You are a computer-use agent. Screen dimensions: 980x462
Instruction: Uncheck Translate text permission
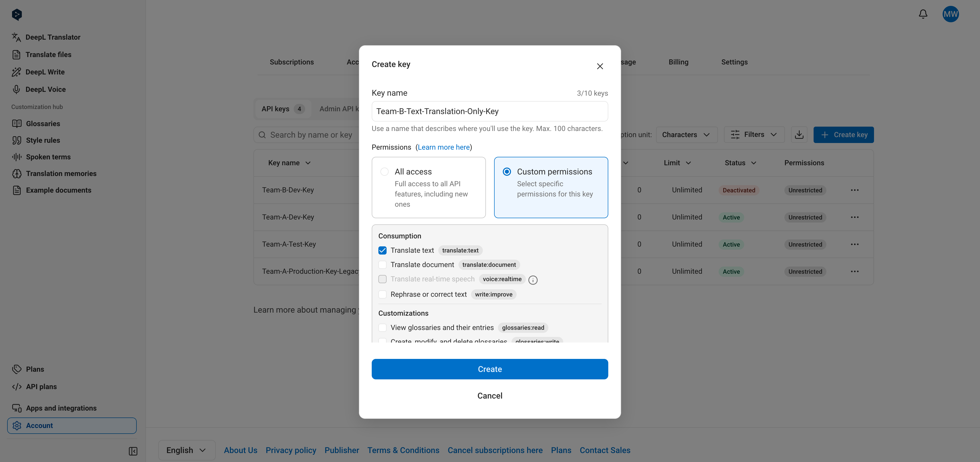(x=382, y=250)
